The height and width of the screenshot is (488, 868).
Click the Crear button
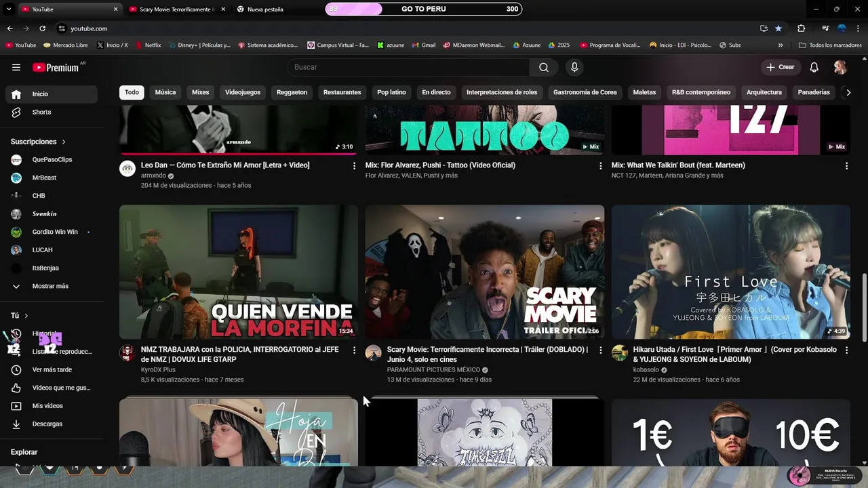click(780, 67)
